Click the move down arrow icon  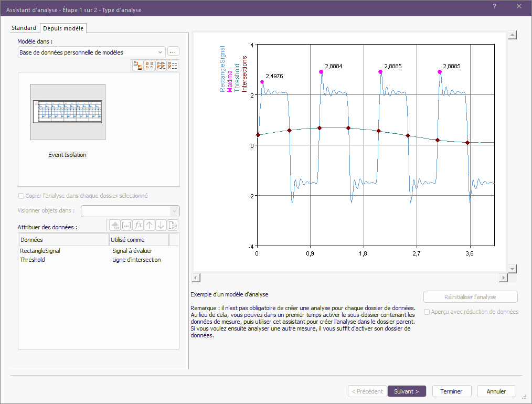click(161, 225)
